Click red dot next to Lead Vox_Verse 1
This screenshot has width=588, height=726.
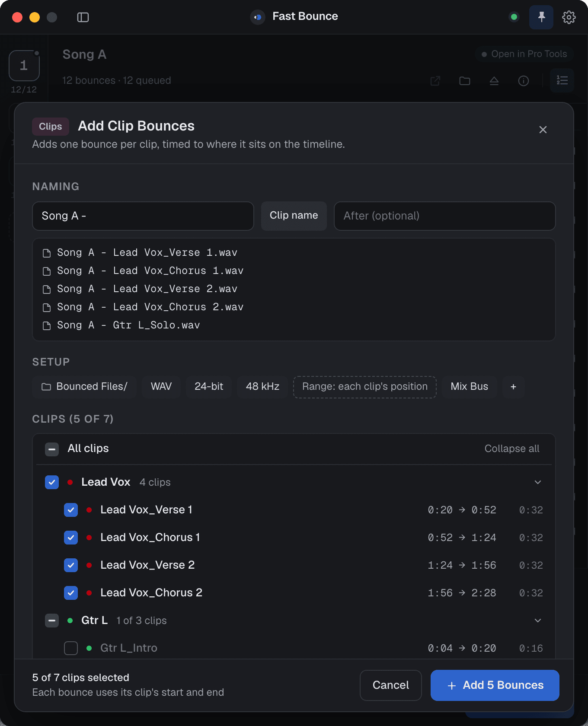(x=89, y=510)
